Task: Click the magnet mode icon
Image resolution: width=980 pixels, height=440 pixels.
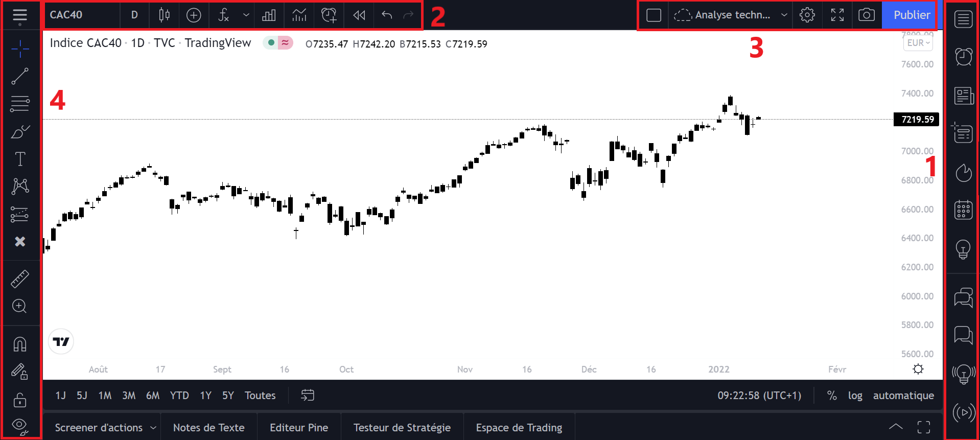Action: click(x=20, y=344)
